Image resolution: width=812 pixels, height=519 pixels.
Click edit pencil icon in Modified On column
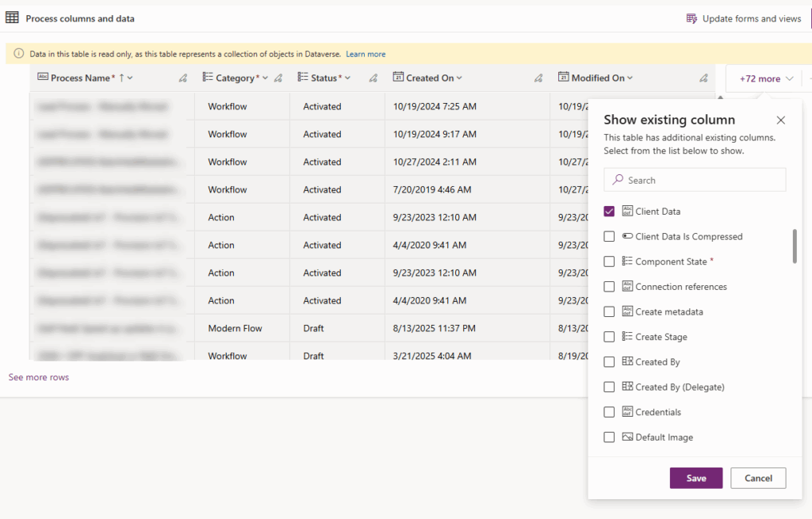[x=703, y=78]
